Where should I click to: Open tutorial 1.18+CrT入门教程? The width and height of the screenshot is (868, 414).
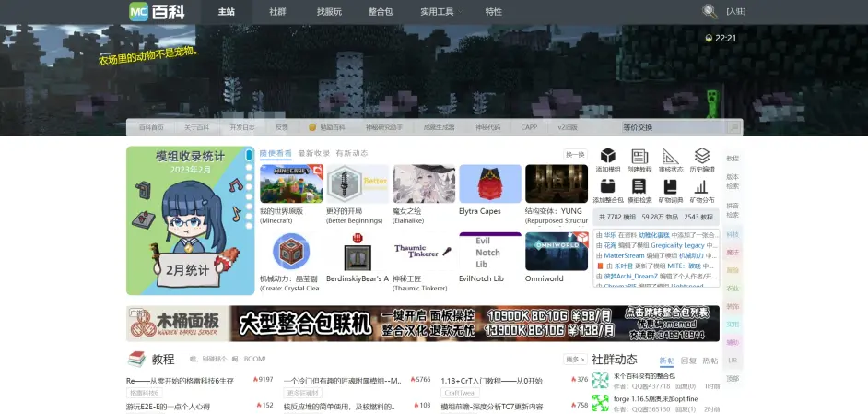(x=491, y=381)
